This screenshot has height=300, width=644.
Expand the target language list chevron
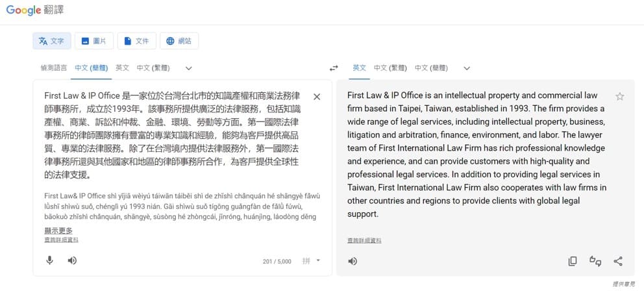(467, 68)
